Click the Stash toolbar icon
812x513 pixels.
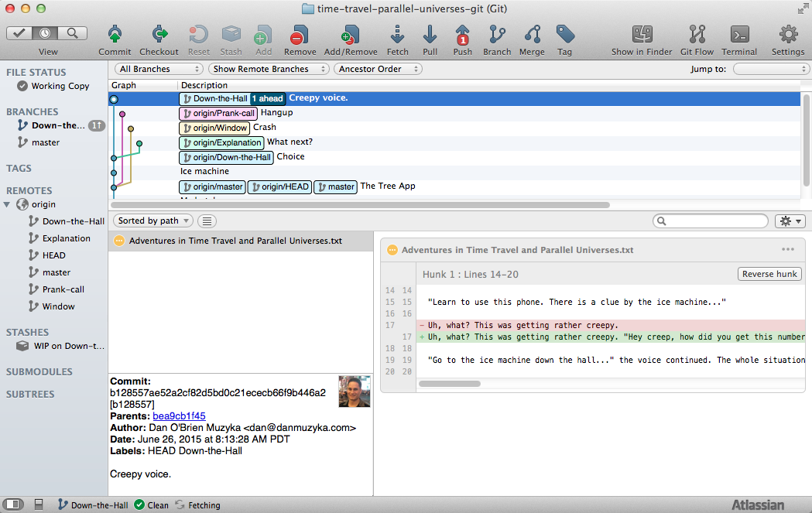(231, 35)
